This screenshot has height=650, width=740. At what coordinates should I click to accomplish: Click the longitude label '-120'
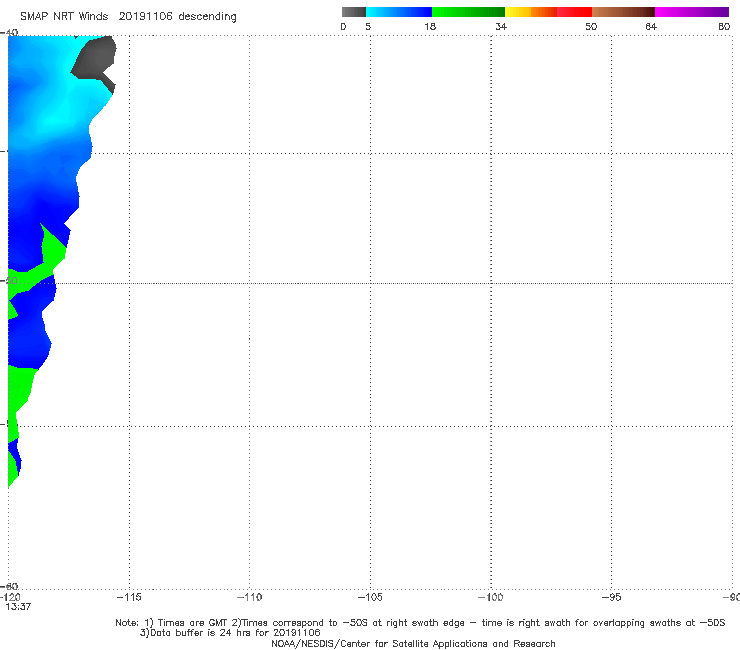click(x=10, y=597)
